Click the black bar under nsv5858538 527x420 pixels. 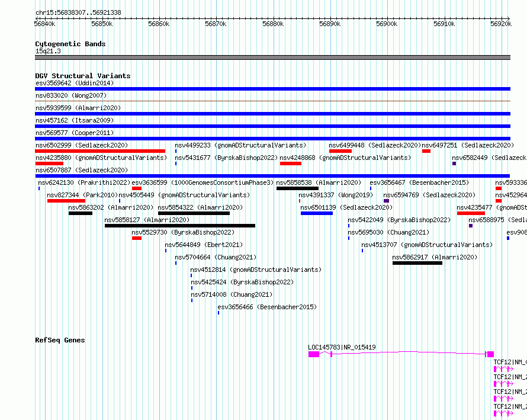pos(297,188)
